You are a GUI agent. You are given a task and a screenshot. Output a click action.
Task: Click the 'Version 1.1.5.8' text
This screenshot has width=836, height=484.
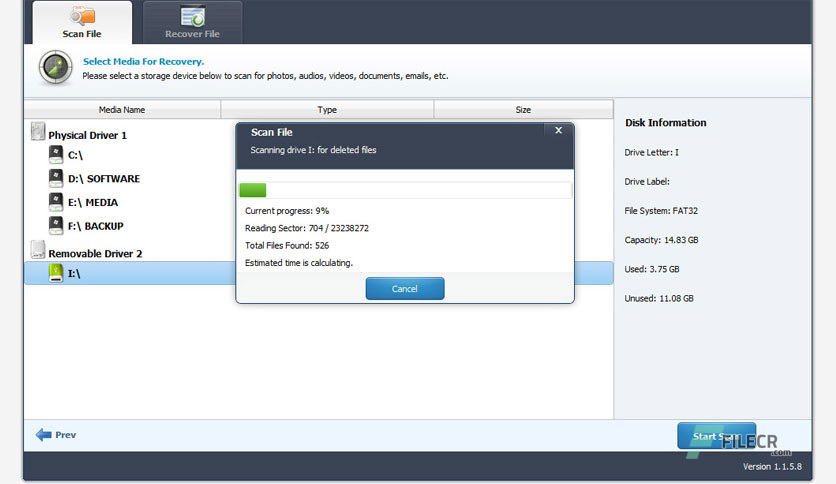pyautogui.click(x=772, y=466)
